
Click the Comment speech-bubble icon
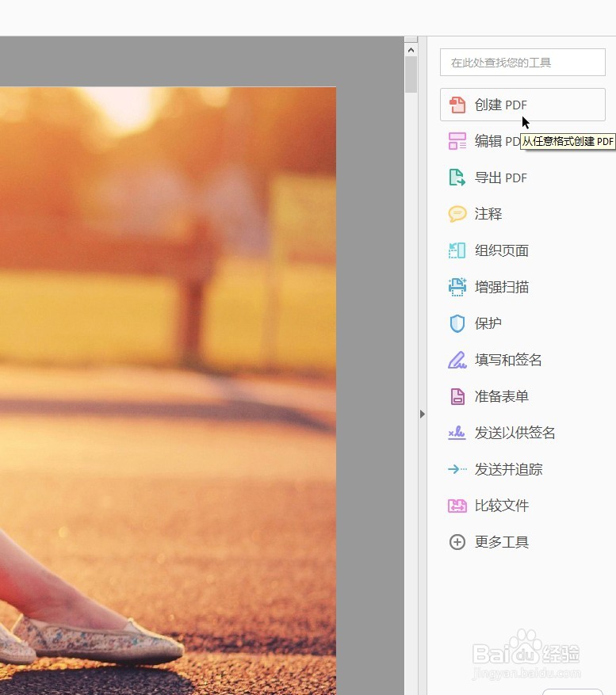[457, 214]
